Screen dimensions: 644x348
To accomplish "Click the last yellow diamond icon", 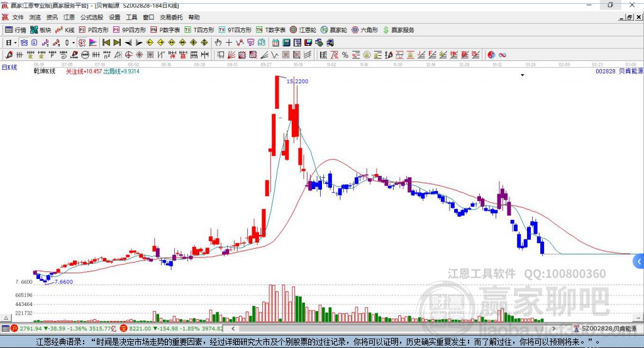I will [x=204, y=43].
